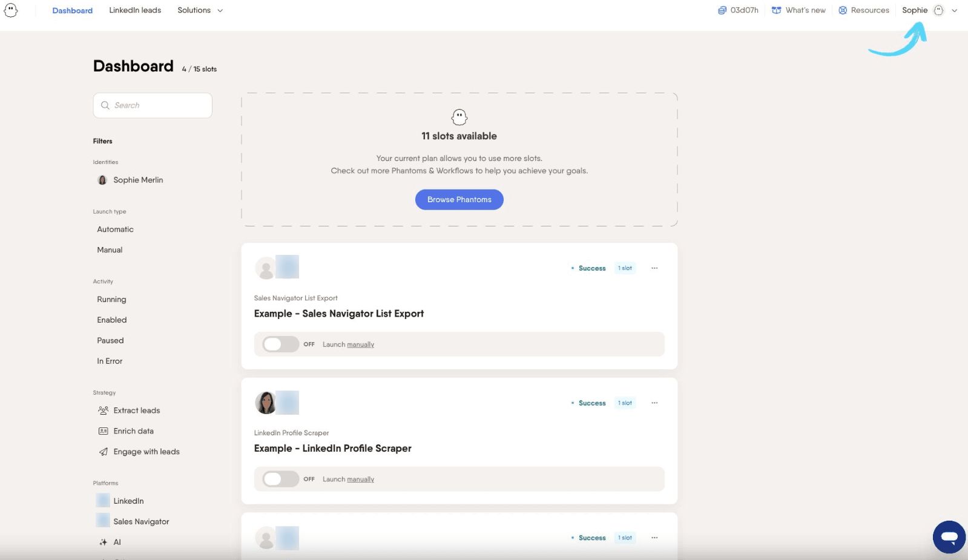Click the 03d07h remaining time text
Screen dimensions: 968x560
[744, 10]
